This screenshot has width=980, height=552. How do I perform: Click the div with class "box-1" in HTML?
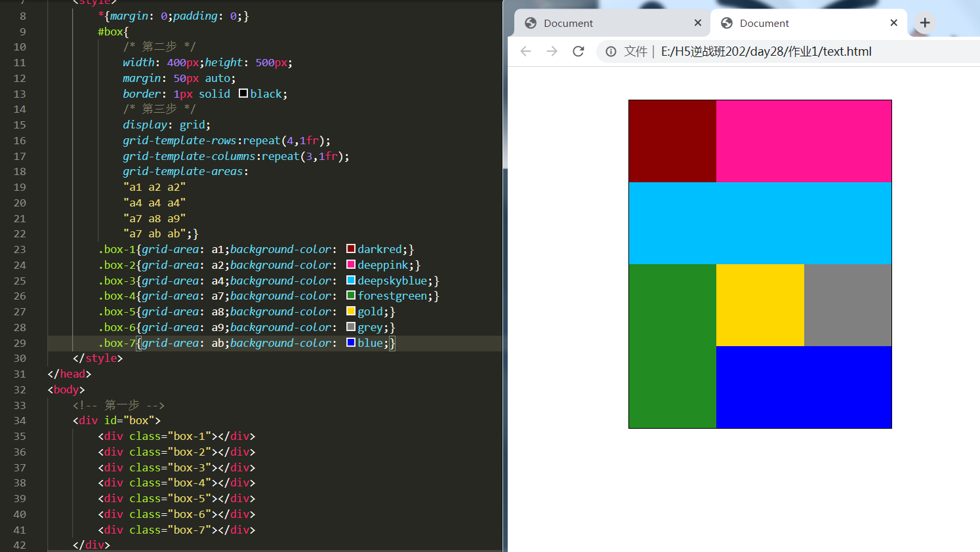point(176,436)
